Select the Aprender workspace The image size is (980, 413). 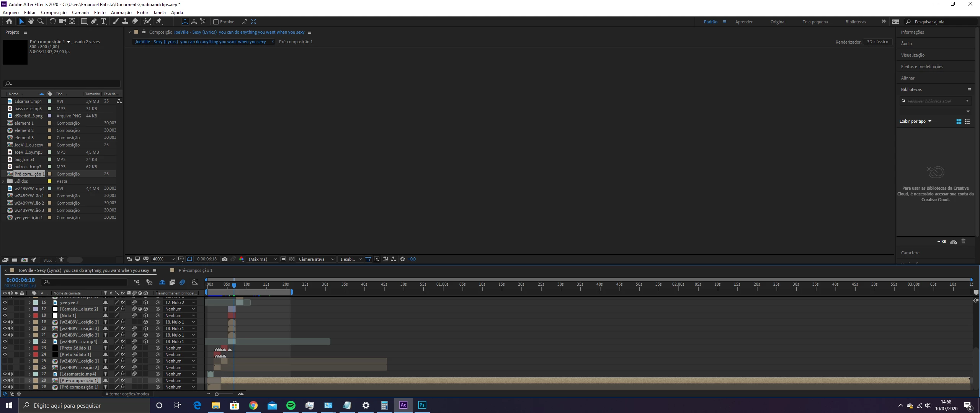[743, 22]
